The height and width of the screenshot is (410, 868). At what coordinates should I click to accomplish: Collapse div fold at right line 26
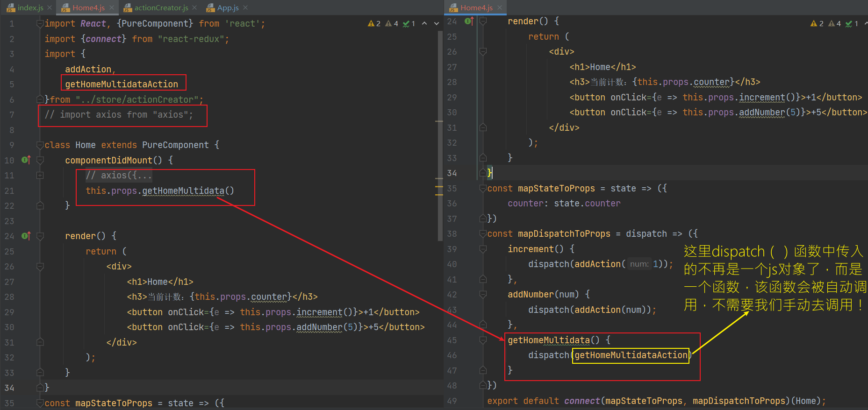(x=483, y=51)
